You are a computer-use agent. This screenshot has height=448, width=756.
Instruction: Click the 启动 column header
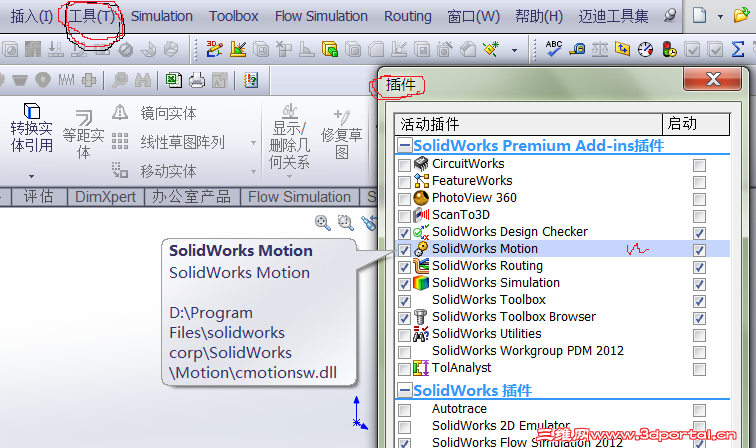point(696,124)
